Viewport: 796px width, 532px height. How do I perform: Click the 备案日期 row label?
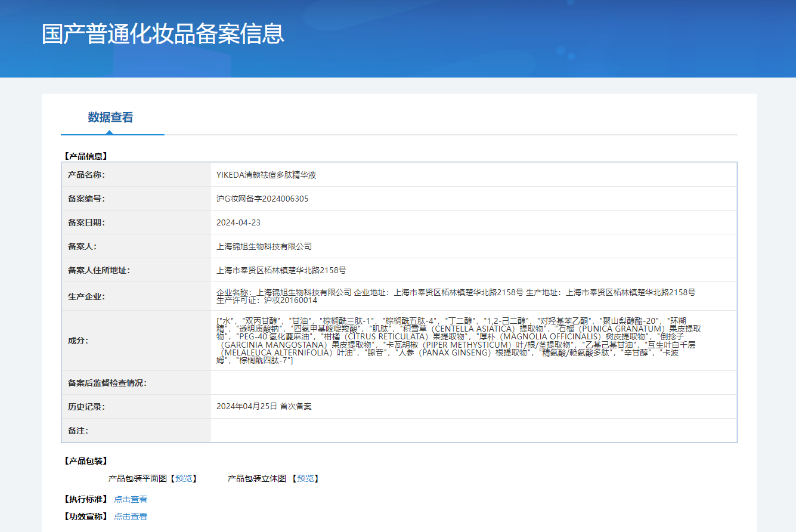(x=86, y=222)
